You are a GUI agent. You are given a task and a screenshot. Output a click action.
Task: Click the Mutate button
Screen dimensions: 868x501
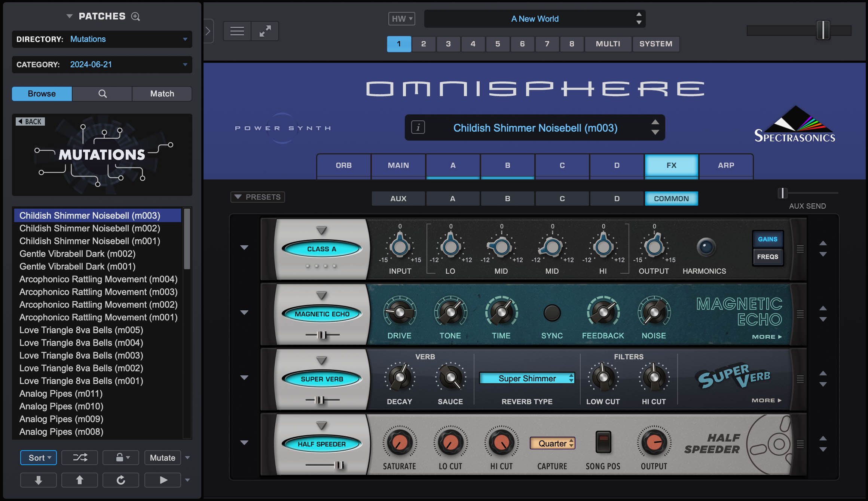162,457
